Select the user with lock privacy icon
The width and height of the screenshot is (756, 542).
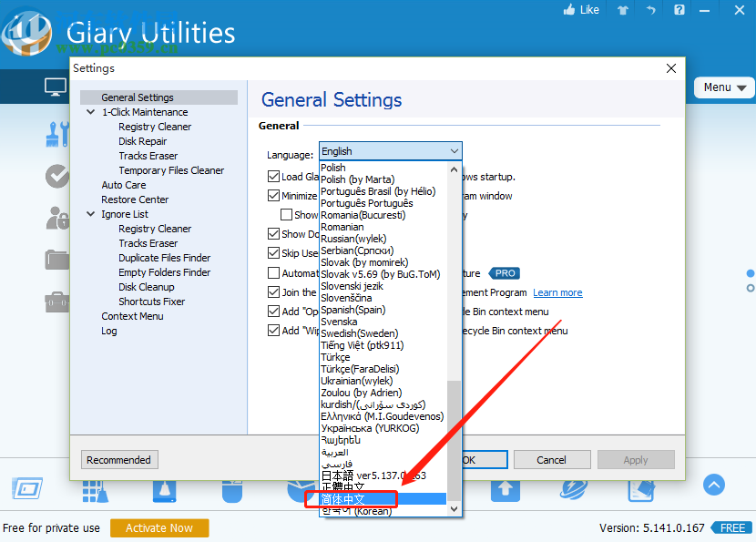(x=58, y=218)
